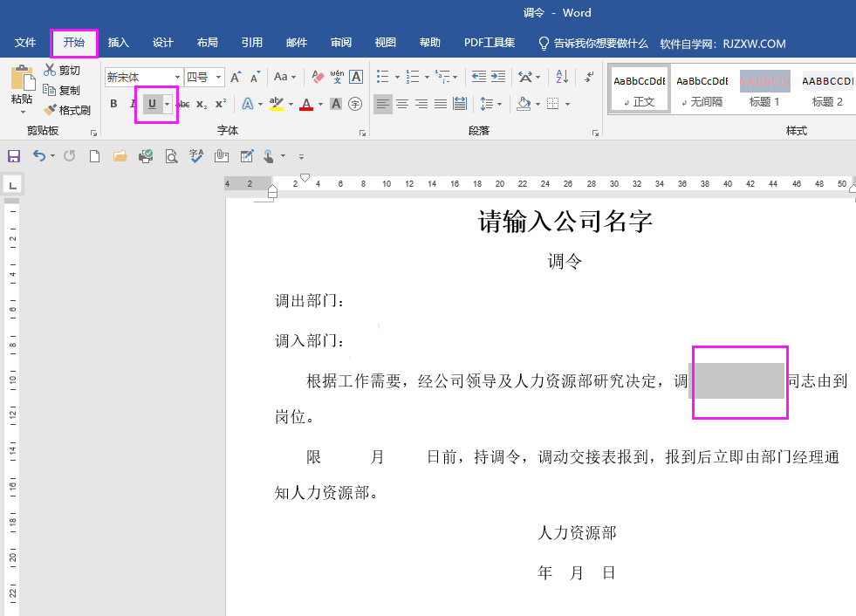Apply superscript formatting
856x616 pixels.
point(221,105)
